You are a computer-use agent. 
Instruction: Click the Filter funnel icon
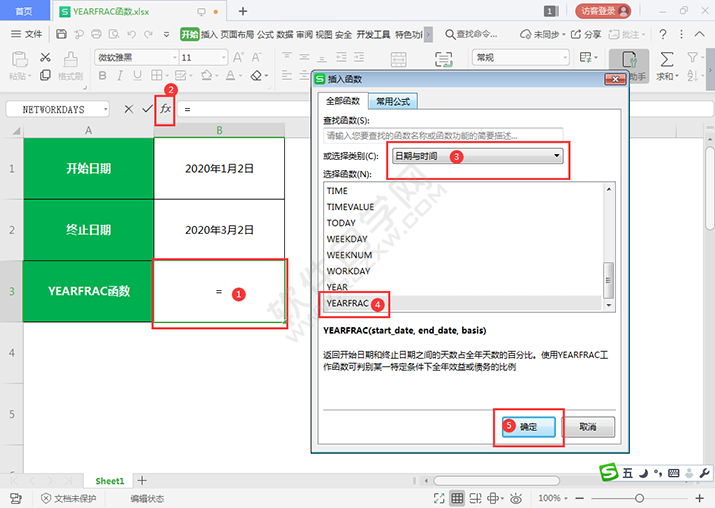point(692,57)
